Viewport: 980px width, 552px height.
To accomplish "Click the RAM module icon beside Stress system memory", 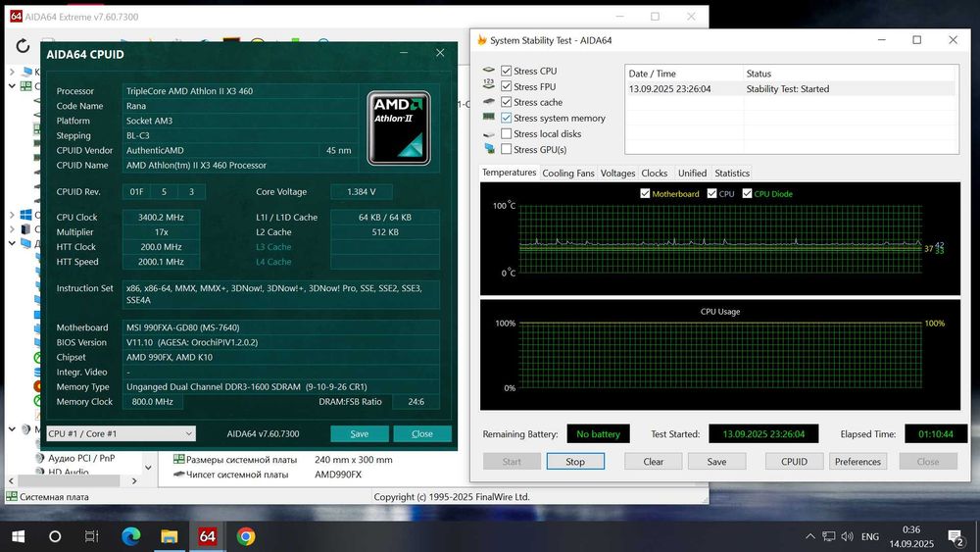I will tap(489, 117).
